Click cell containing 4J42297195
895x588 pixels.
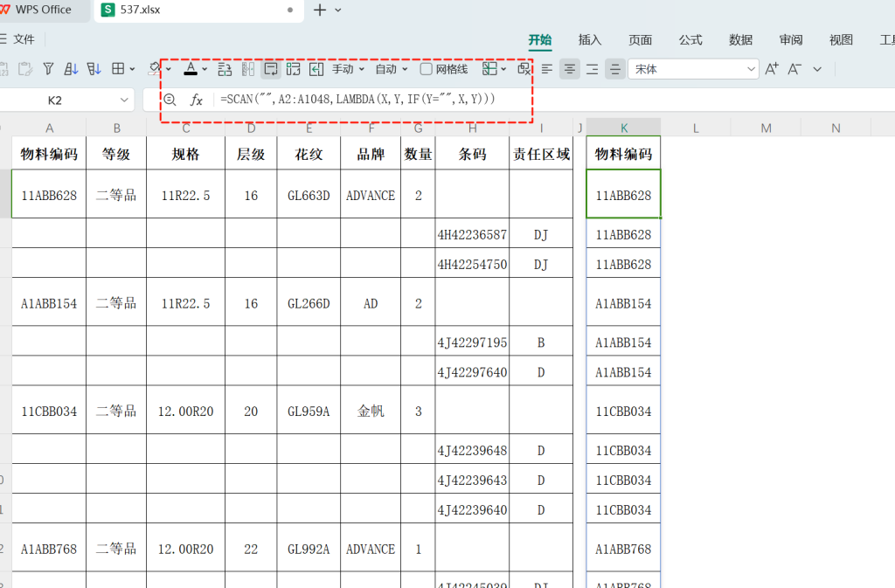click(x=472, y=342)
